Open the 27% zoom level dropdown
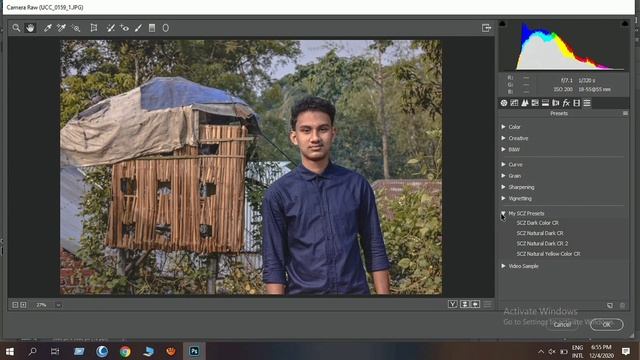The image size is (640, 360). (x=58, y=305)
